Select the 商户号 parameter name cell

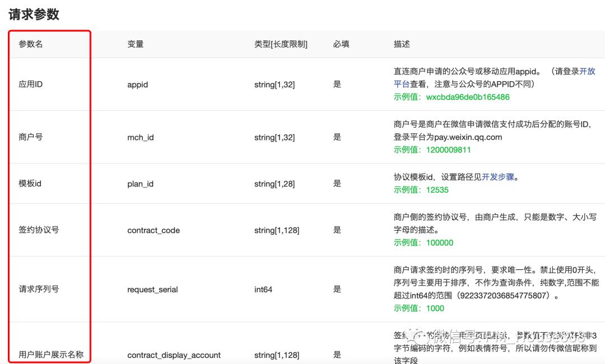30,137
